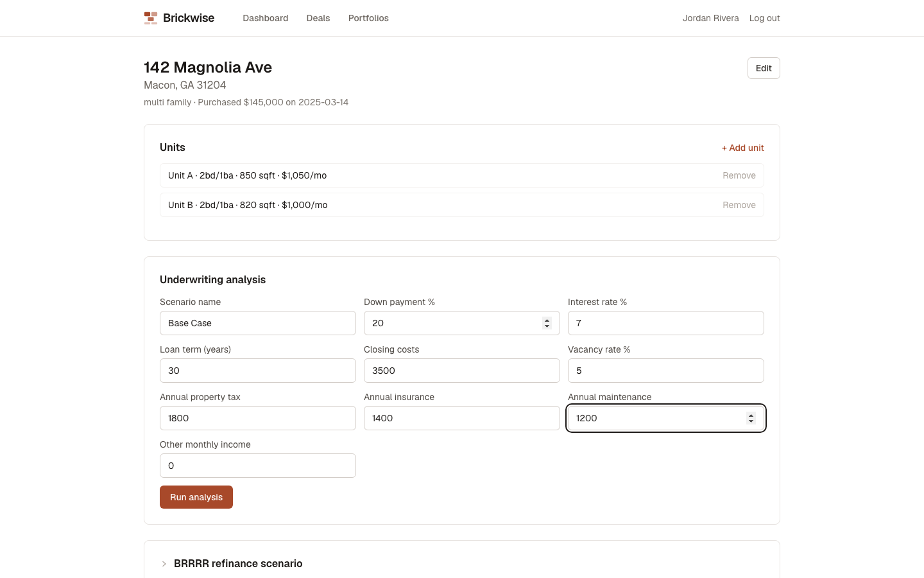Select the Annual property tax field
The width and height of the screenshot is (924, 578).
[x=258, y=418]
